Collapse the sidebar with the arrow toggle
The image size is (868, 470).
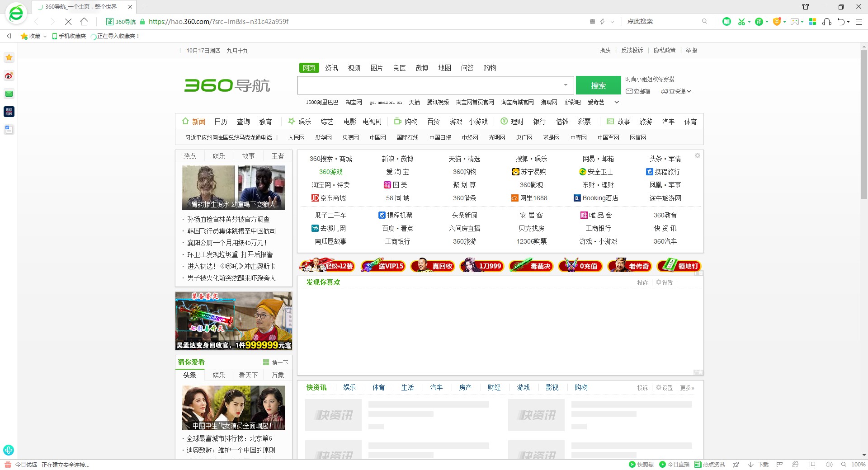pos(9,36)
